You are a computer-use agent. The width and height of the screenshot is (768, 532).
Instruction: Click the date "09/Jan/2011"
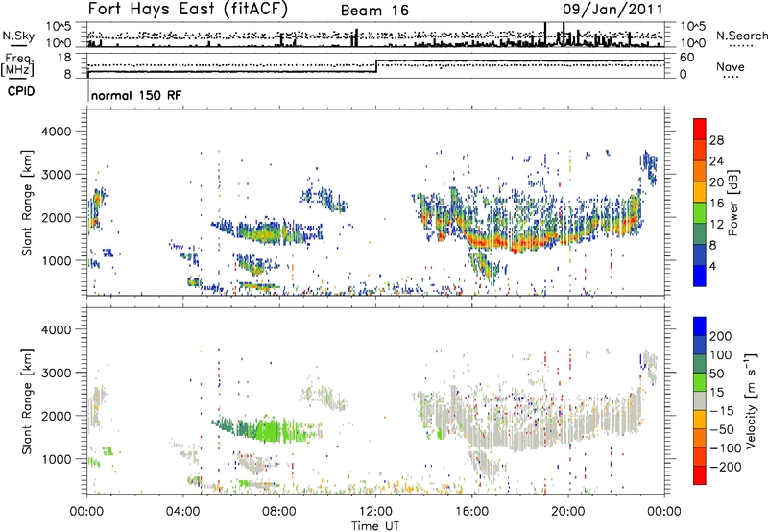coord(612,10)
